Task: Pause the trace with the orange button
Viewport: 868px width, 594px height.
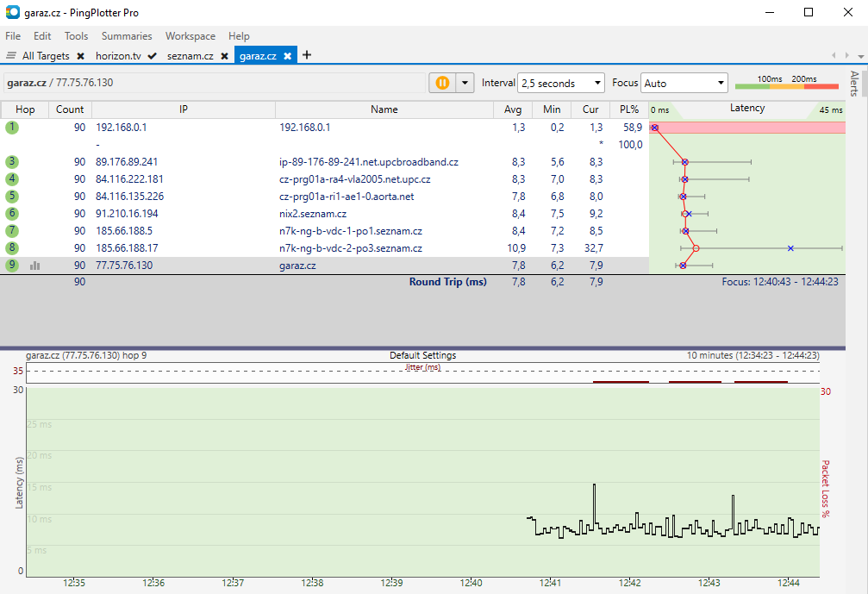Action: click(x=441, y=83)
